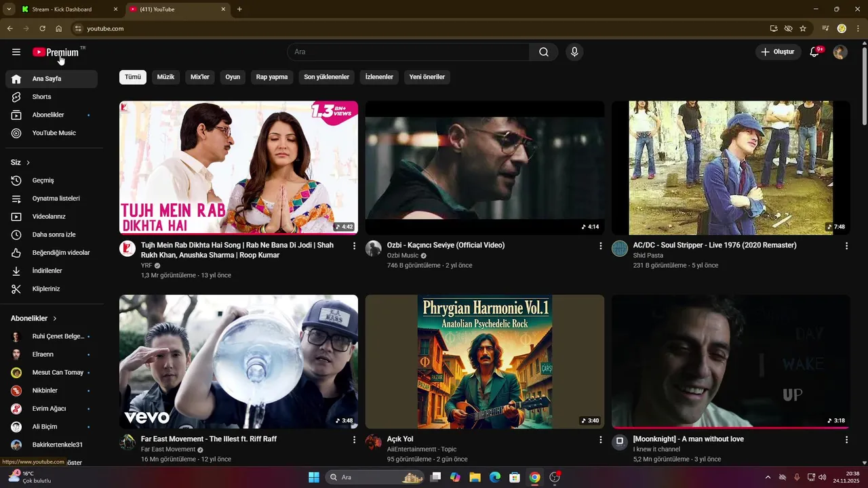Screen dimensions: 868x488
Task: Play Tujh Mein Rab Dikhta Hai thumbnail
Action: coord(239,167)
